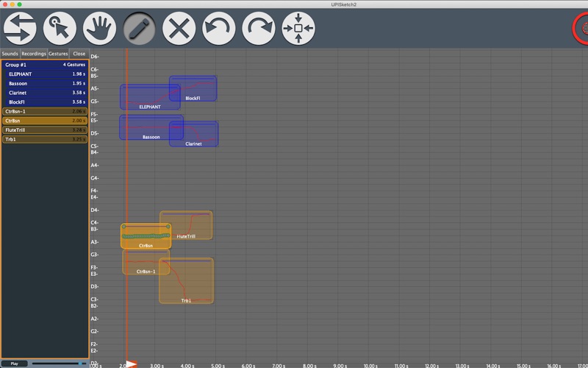Image resolution: width=588 pixels, height=368 pixels.
Task: Switch to the Recordings tab
Action: (34, 54)
